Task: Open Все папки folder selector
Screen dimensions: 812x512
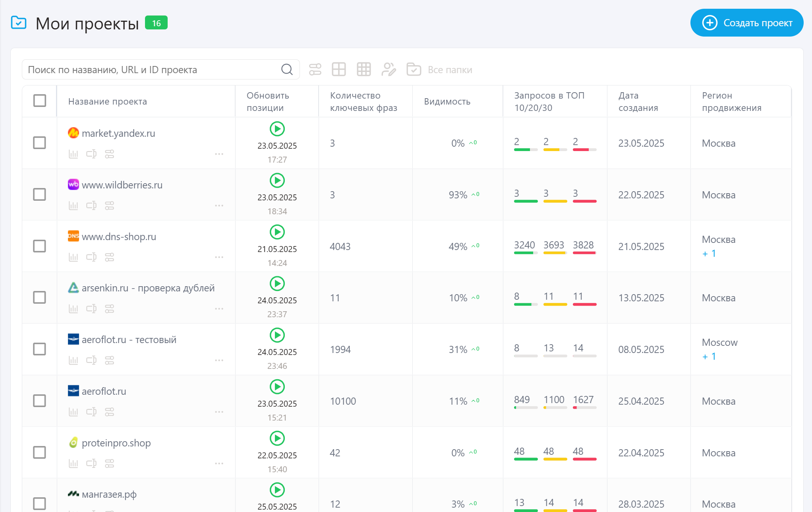Action: tap(449, 69)
